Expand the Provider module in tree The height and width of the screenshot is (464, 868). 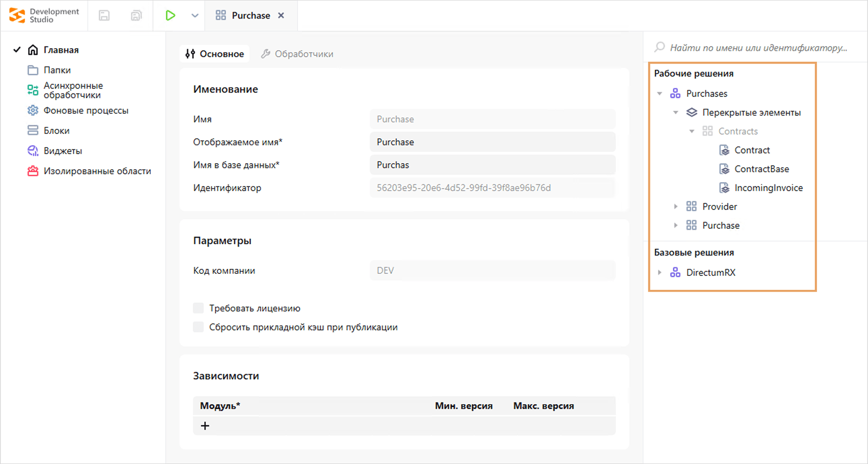click(x=675, y=207)
